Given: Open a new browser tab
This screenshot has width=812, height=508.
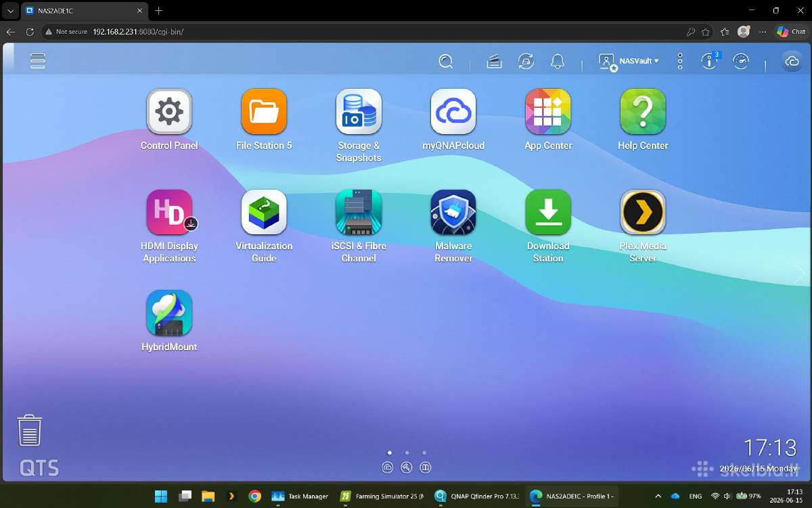Looking at the screenshot, I should point(159,11).
